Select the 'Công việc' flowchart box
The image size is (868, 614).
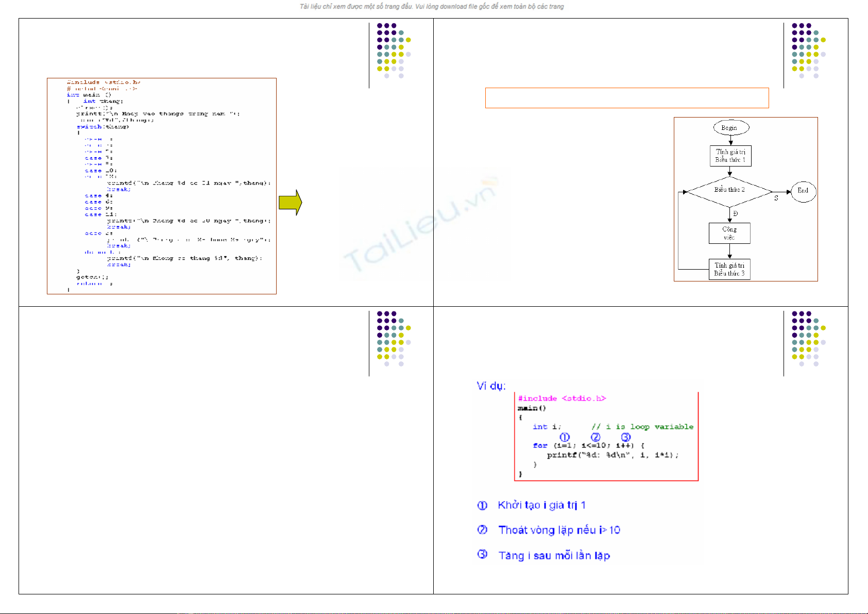click(729, 233)
